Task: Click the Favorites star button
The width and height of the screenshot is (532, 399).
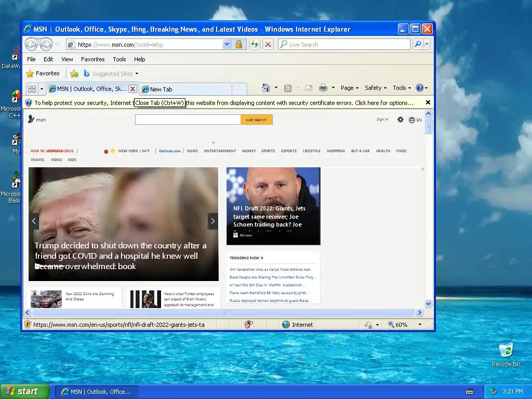Action: pyautogui.click(x=43, y=73)
